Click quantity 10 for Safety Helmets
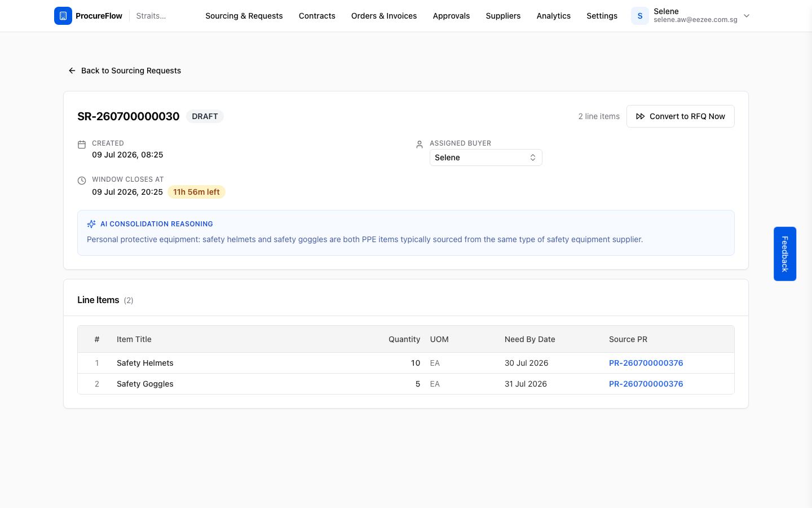This screenshot has width=812, height=508. pos(416,363)
